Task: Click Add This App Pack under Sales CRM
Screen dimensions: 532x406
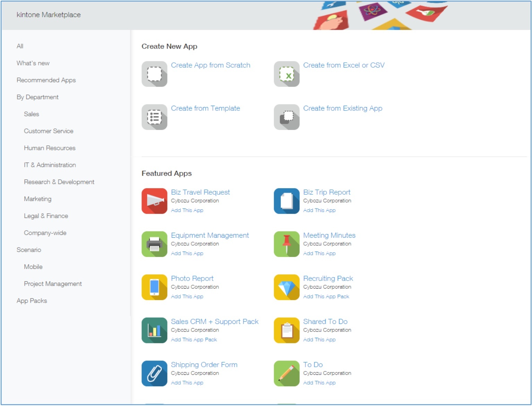Action: click(x=194, y=340)
